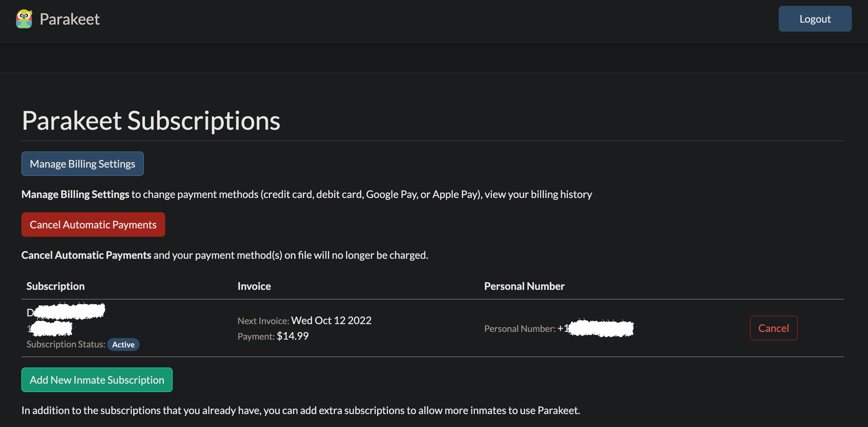Click the red Cancel Automatic Payments button
The image size is (868, 427).
93,224
